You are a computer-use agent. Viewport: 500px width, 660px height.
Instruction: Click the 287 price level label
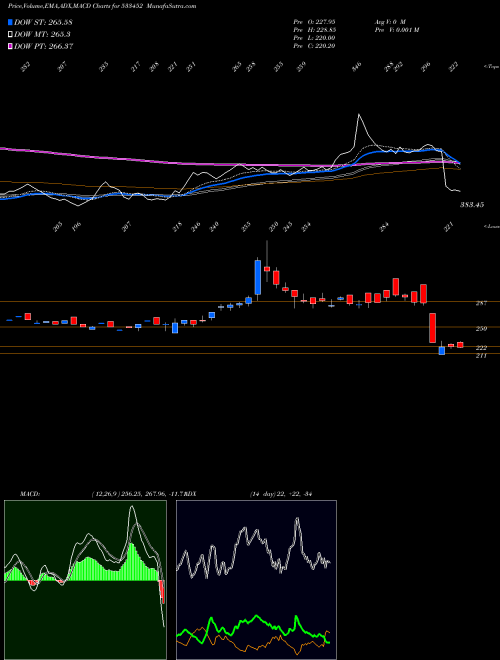(x=481, y=303)
